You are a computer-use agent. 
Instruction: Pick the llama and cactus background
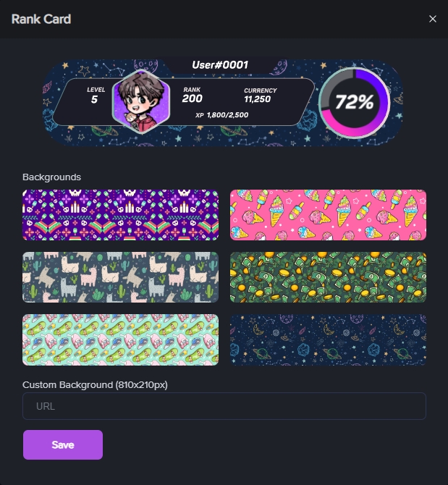(x=121, y=277)
